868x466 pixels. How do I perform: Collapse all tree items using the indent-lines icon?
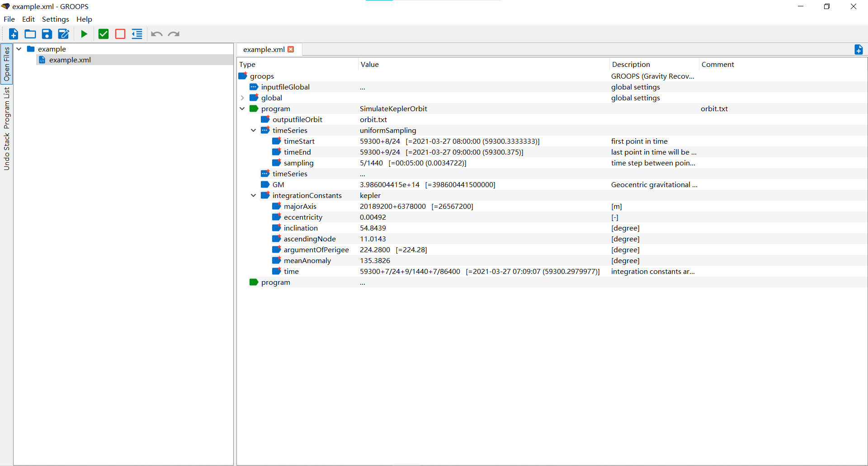point(137,34)
